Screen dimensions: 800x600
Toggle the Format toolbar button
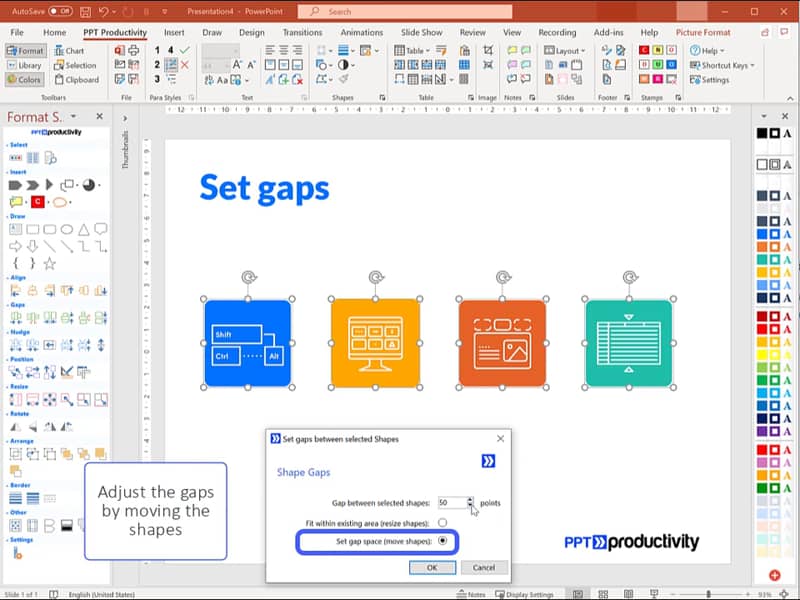click(26, 51)
